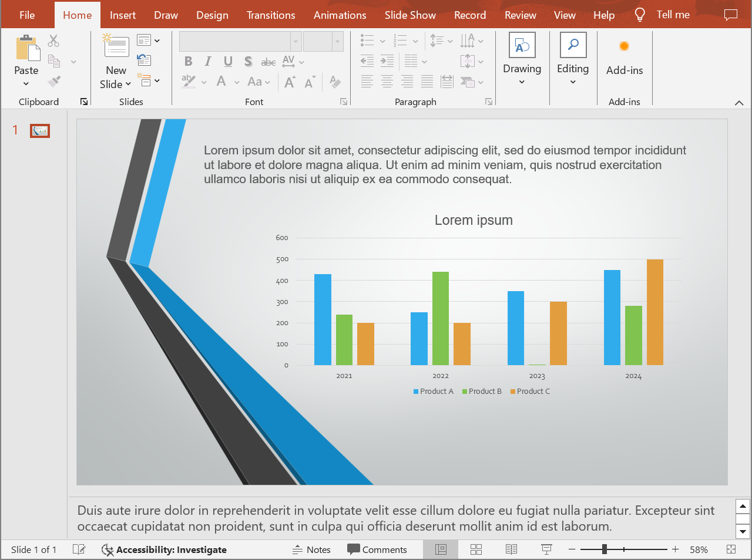Clear all formatting using the eraser icon
This screenshot has width=752, height=560.
coord(335,82)
